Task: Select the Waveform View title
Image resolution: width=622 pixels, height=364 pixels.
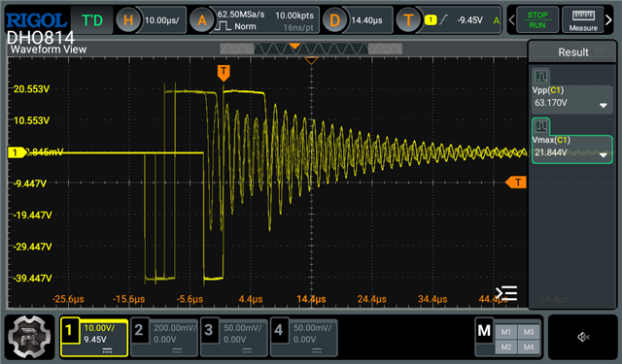Action: (x=49, y=50)
